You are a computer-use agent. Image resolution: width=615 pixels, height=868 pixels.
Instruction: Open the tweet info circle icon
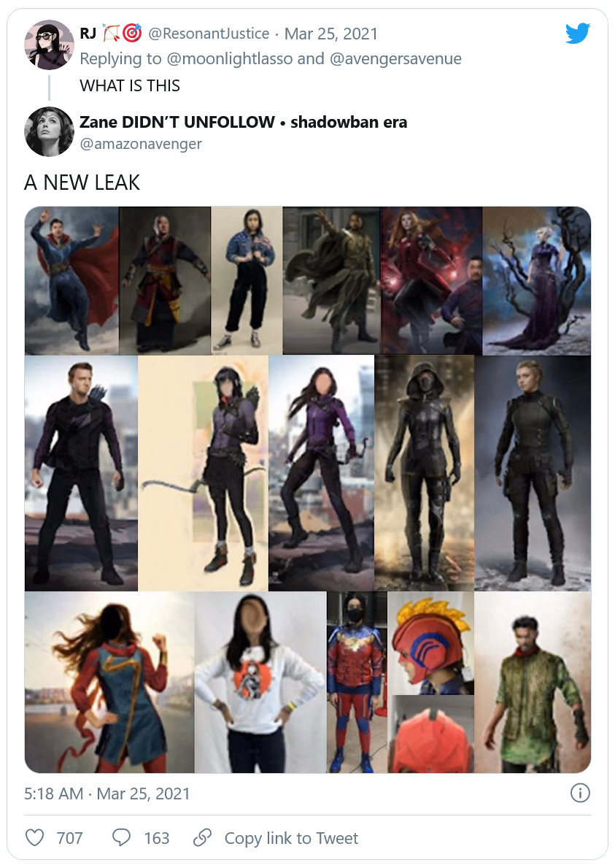tap(579, 793)
